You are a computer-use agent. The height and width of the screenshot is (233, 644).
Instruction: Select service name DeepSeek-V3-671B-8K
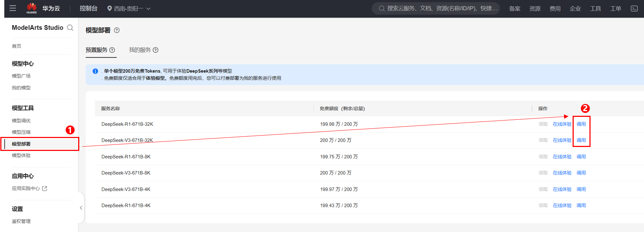(126, 173)
